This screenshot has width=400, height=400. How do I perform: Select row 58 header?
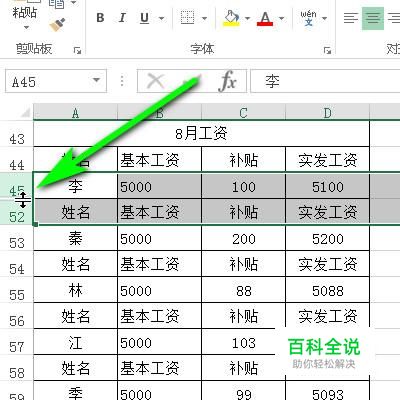coord(17,368)
